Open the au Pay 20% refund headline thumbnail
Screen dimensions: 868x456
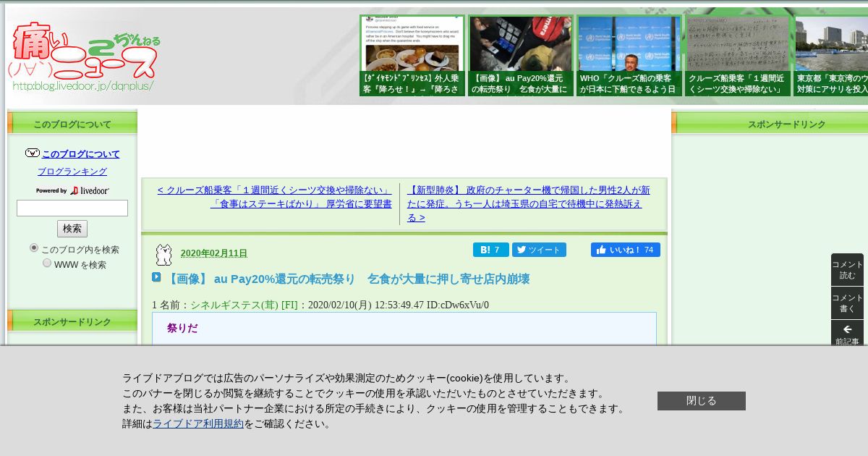point(520,56)
